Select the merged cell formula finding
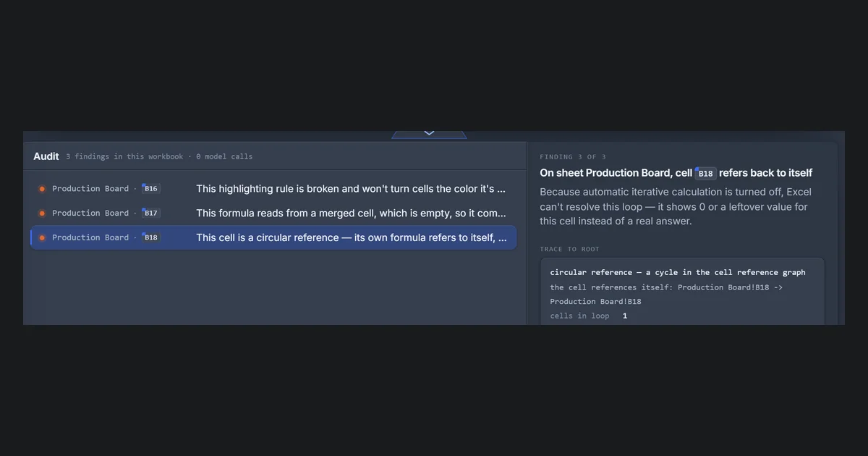868x456 pixels. 273,214
